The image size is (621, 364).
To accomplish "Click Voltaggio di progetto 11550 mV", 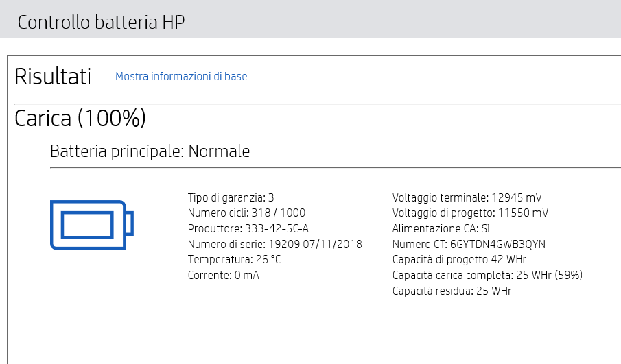I will click(x=470, y=213).
